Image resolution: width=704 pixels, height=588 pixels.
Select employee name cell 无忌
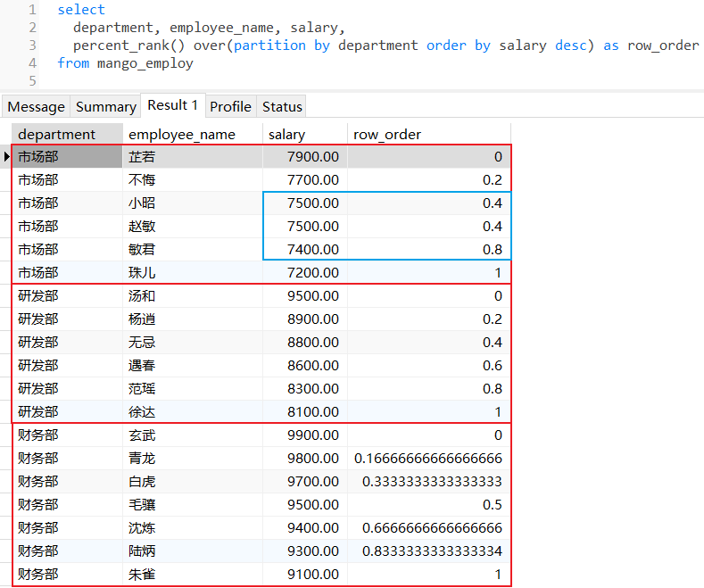click(x=193, y=343)
